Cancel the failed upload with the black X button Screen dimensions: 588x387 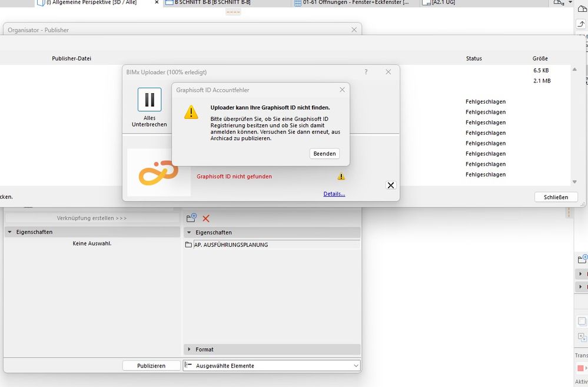tap(391, 185)
